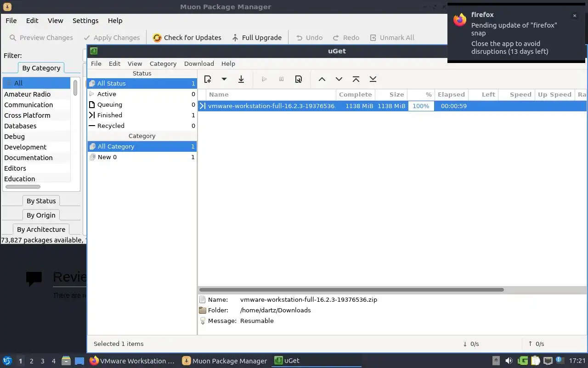Screen dimensions: 588x368
Task: Click the Resumable message text
Action: [257, 321]
